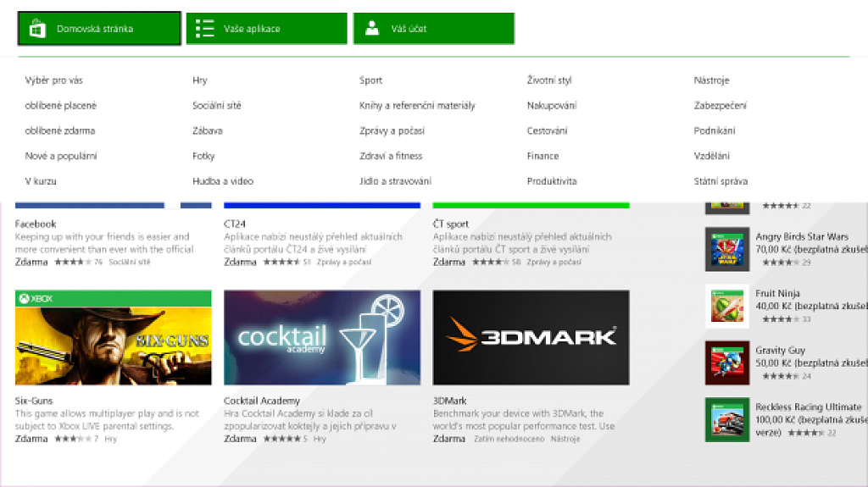This screenshot has width=868, height=487.
Task: Open the Sport category
Action: pyautogui.click(x=371, y=80)
